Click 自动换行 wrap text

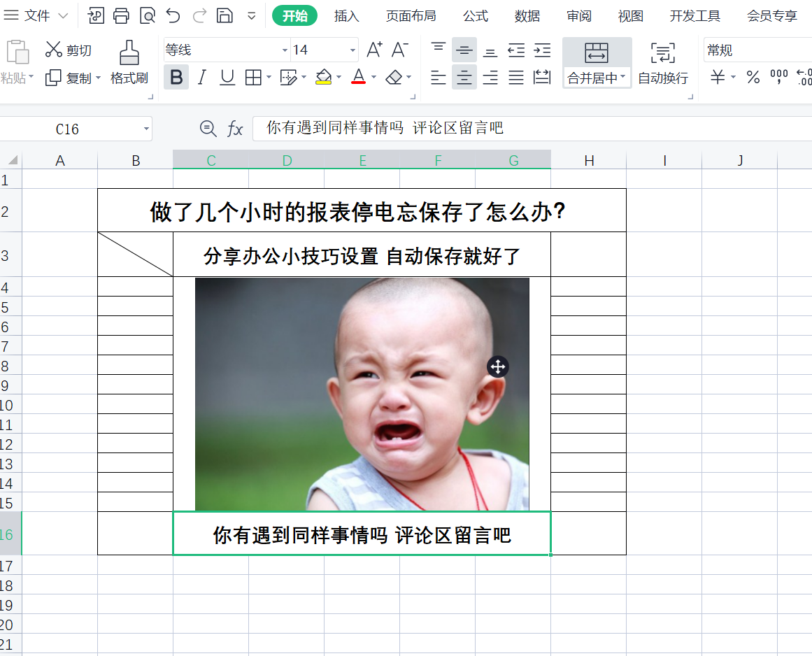point(663,63)
